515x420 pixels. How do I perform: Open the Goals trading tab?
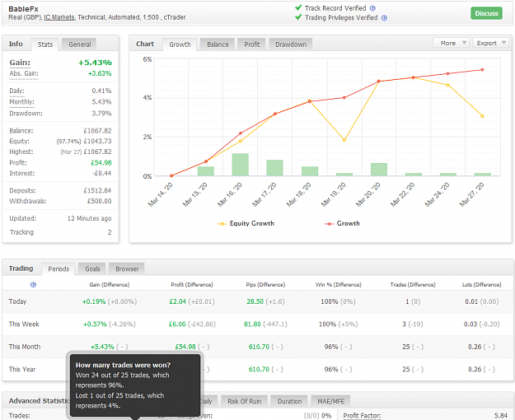pyautogui.click(x=92, y=269)
